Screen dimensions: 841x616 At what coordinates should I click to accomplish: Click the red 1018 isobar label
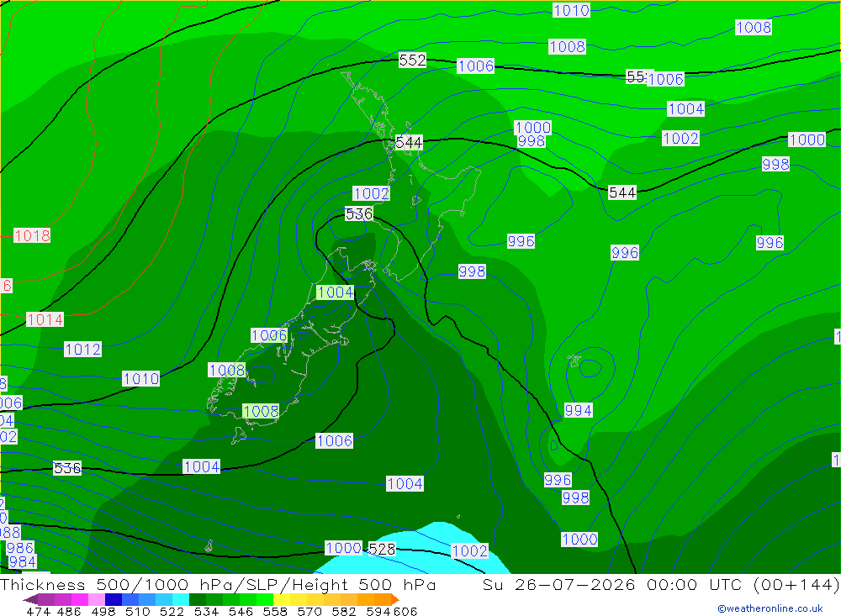tap(32, 235)
